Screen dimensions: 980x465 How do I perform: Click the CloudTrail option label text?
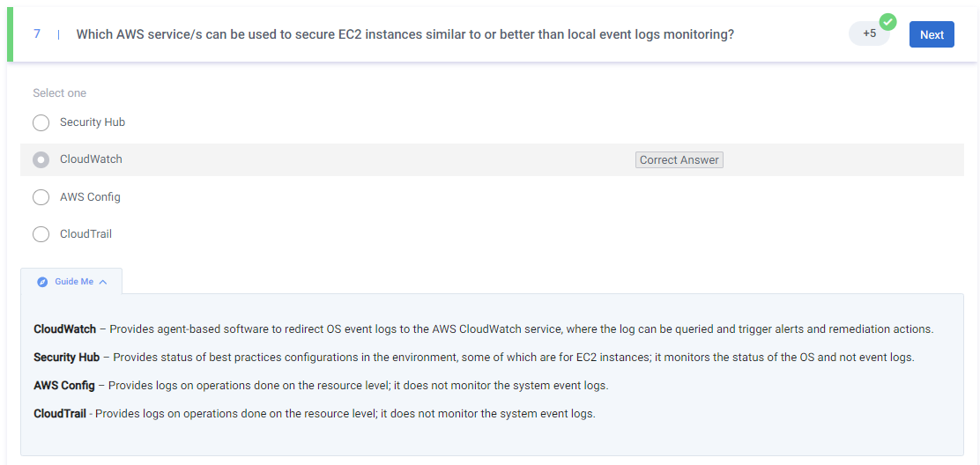[x=85, y=234]
